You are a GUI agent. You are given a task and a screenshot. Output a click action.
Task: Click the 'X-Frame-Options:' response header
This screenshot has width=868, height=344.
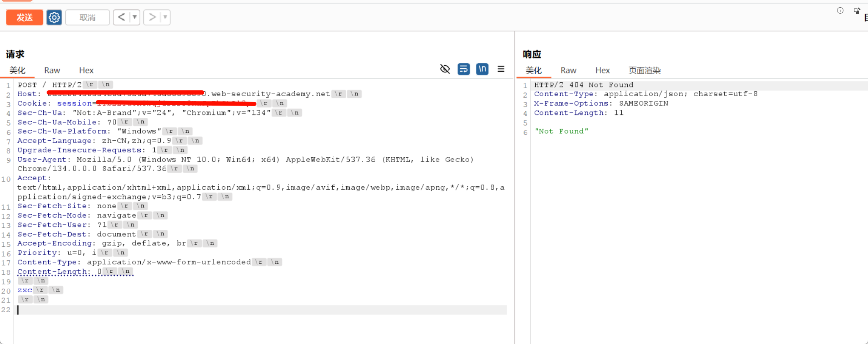point(573,103)
